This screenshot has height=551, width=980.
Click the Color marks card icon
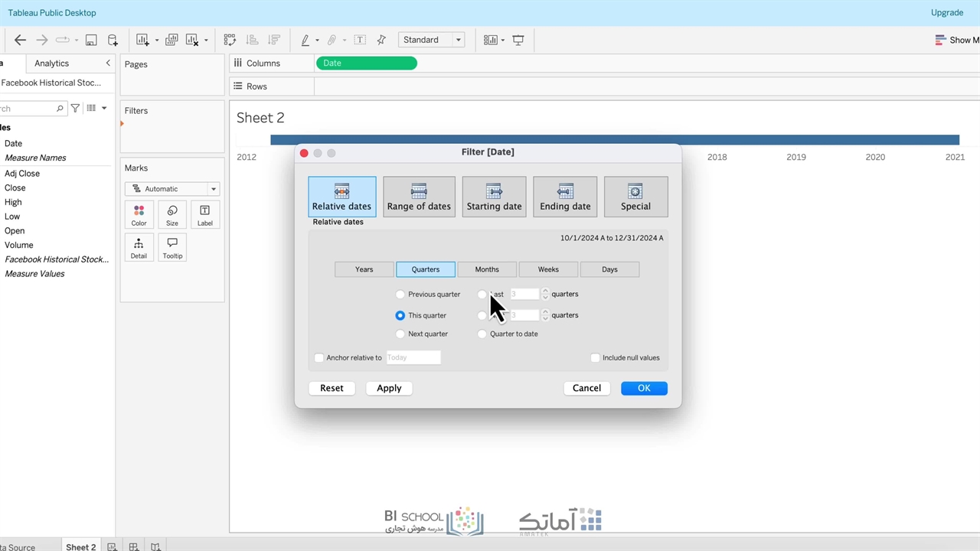coord(139,214)
